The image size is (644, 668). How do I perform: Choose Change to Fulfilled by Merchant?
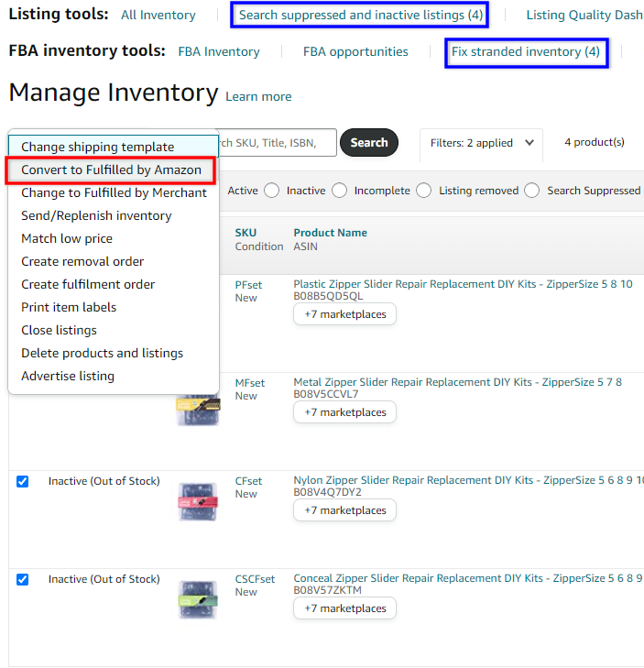pyautogui.click(x=114, y=192)
